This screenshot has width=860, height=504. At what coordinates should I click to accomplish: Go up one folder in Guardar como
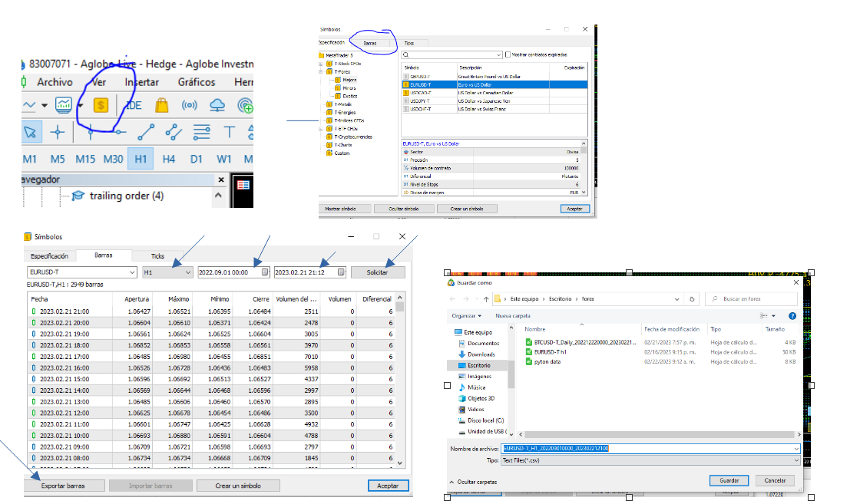tap(486, 299)
